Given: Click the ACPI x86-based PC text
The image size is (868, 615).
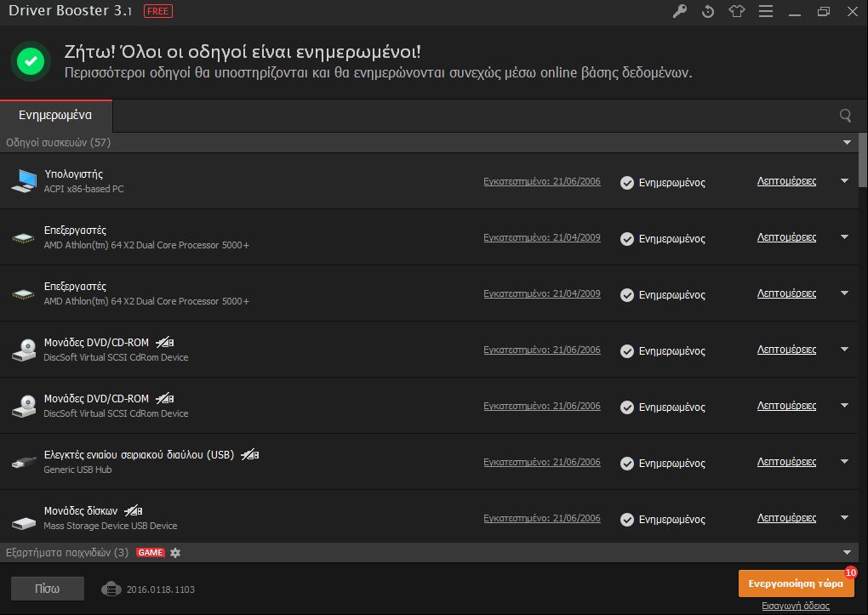Looking at the screenshot, I should pos(84,189).
